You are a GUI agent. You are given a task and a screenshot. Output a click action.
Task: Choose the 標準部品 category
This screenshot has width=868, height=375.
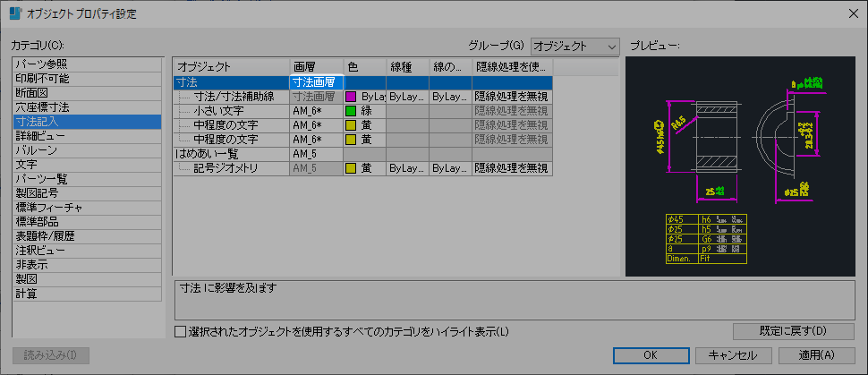pos(88,223)
